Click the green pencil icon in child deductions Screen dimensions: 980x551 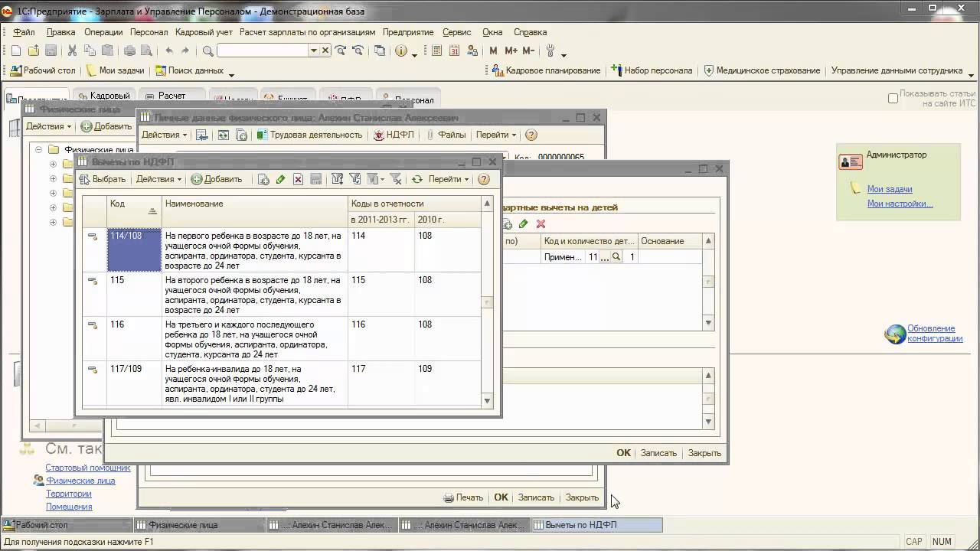524,223
